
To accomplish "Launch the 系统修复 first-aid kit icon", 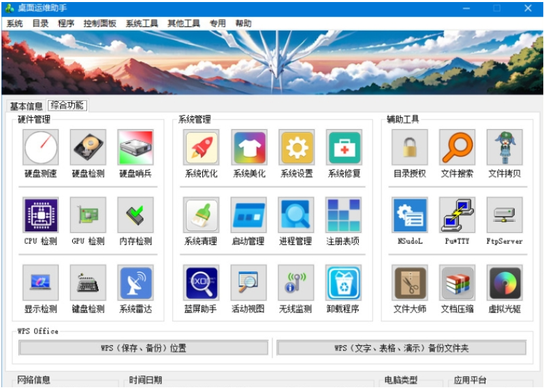I will click(x=344, y=148).
